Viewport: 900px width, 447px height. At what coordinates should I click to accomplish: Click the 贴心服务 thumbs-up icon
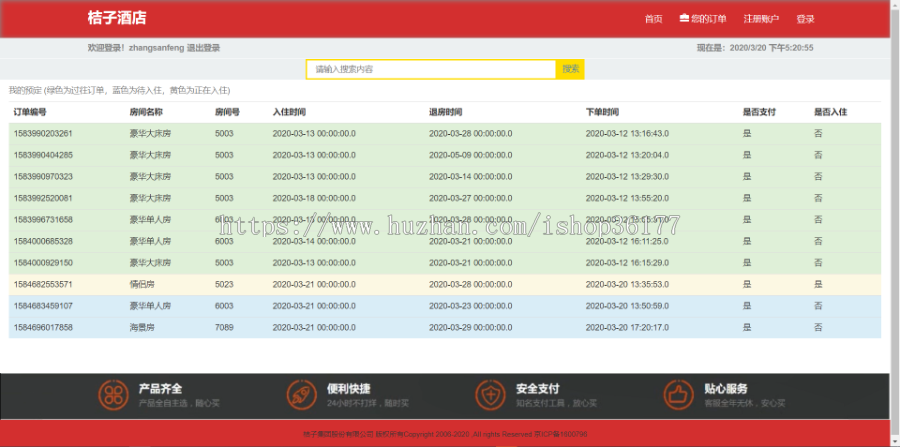coord(678,395)
